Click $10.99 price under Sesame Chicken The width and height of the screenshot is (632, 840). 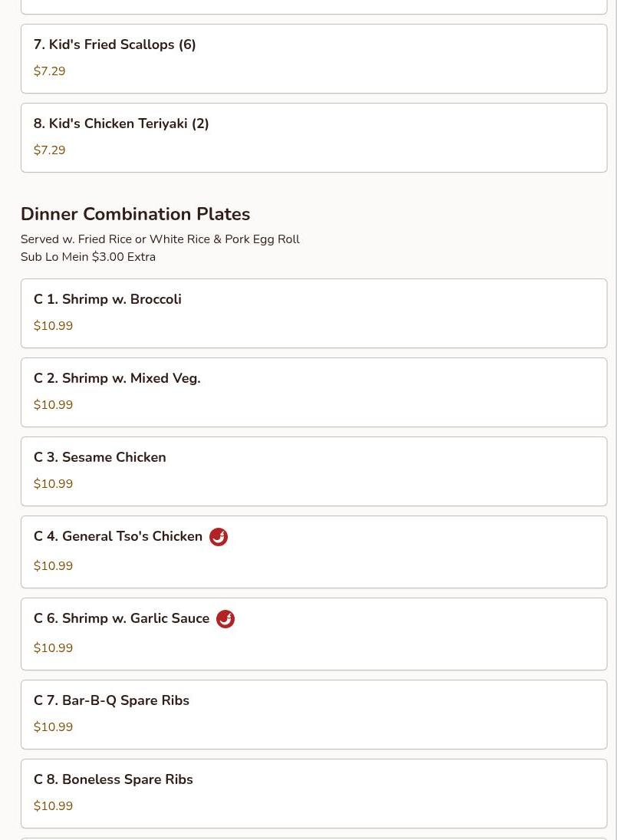54,484
